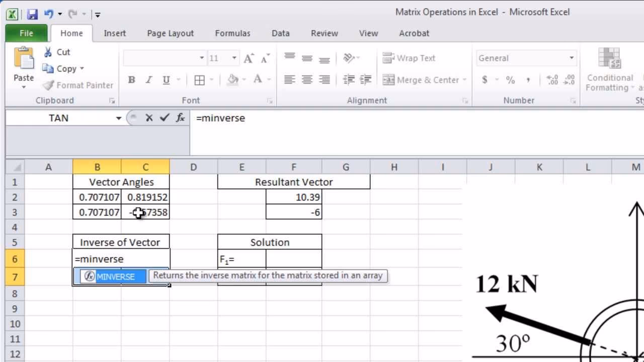Open the File menu
The height and width of the screenshot is (362, 644).
point(26,33)
